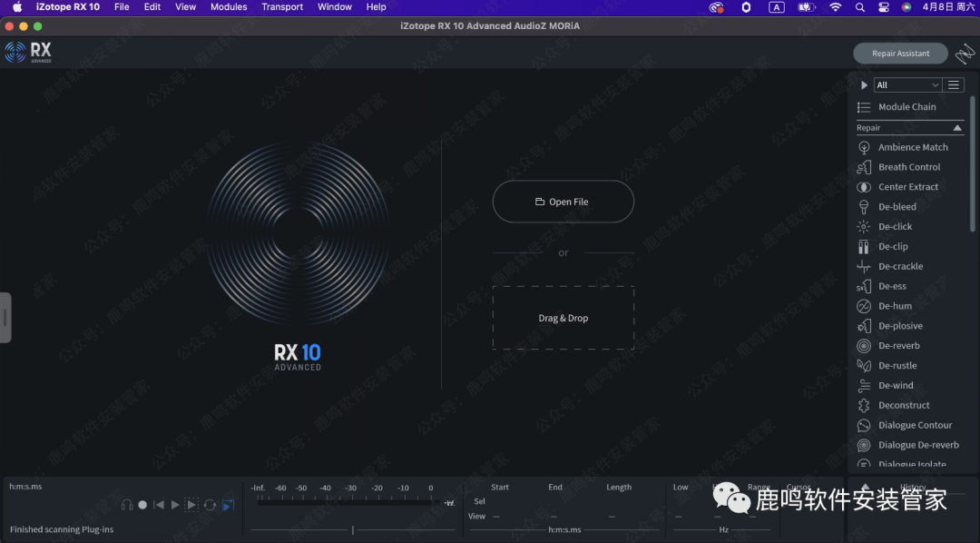The width and height of the screenshot is (980, 543).
Task: Open the Breath Control module
Action: tap(908, 167)
